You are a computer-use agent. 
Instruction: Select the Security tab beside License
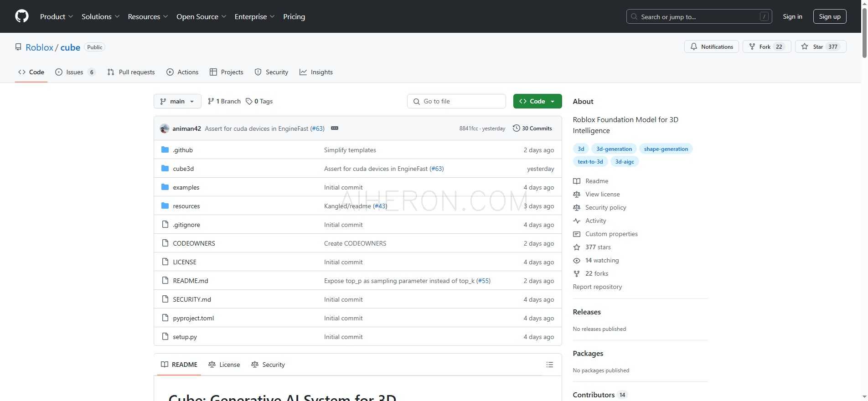(x=268, y=365)
